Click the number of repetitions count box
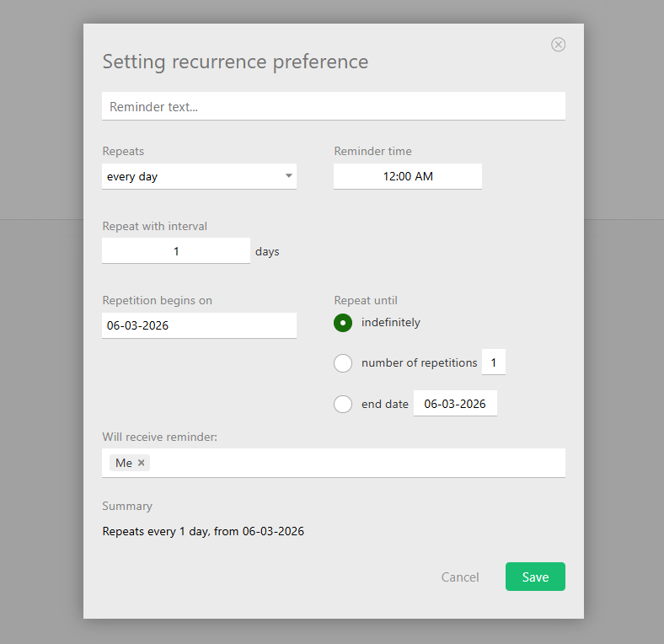The width and height of the screenshot is (664, 644). pyautogui.click(x=493, y=363)
